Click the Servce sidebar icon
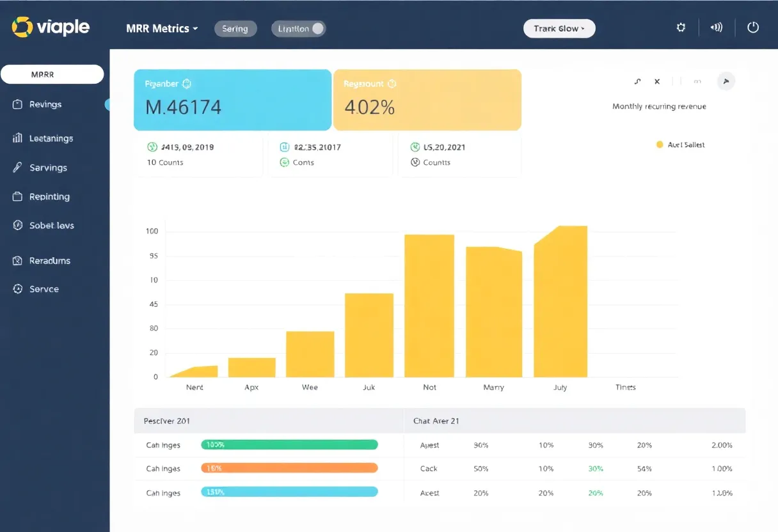778x532 pixels. pyautogui.click(x=17, y=289)
